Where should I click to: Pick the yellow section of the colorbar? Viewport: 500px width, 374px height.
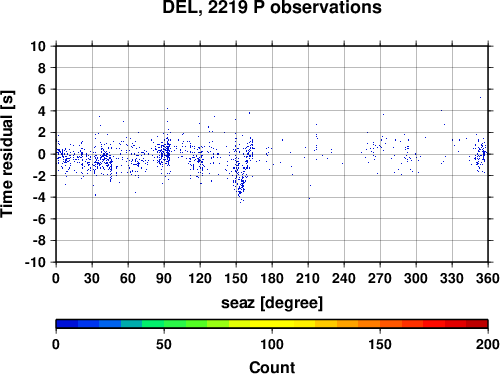point(272,324)
